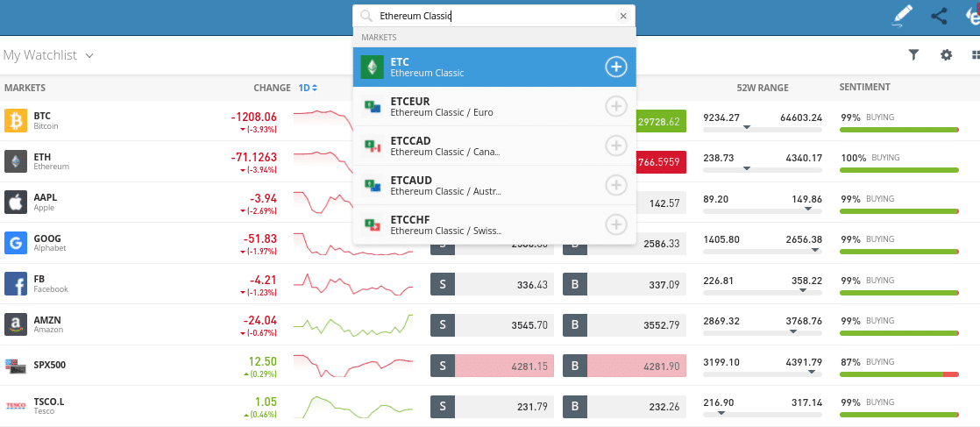
Task: Click the 52W RANGE column header
Action: (x=763, y=88)
